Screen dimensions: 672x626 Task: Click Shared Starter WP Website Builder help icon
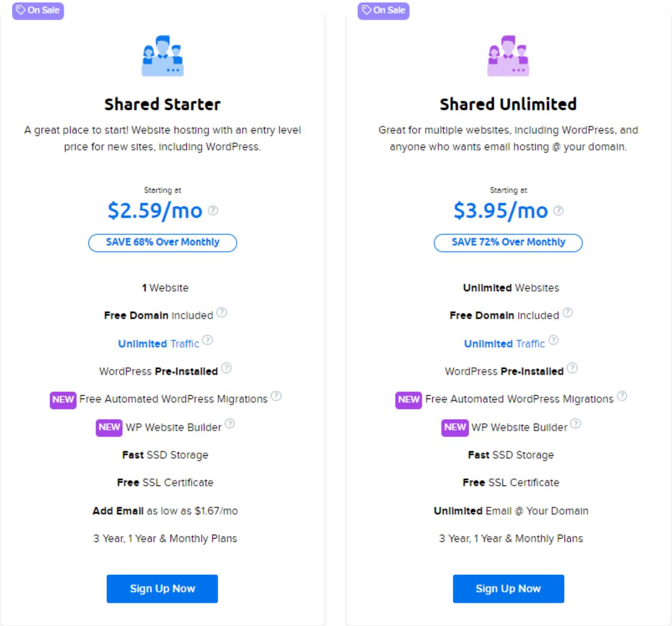click(x=230, y=424)
